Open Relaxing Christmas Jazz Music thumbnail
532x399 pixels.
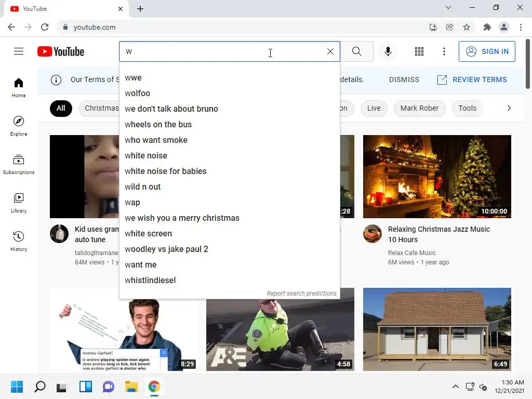pos(437,177)
